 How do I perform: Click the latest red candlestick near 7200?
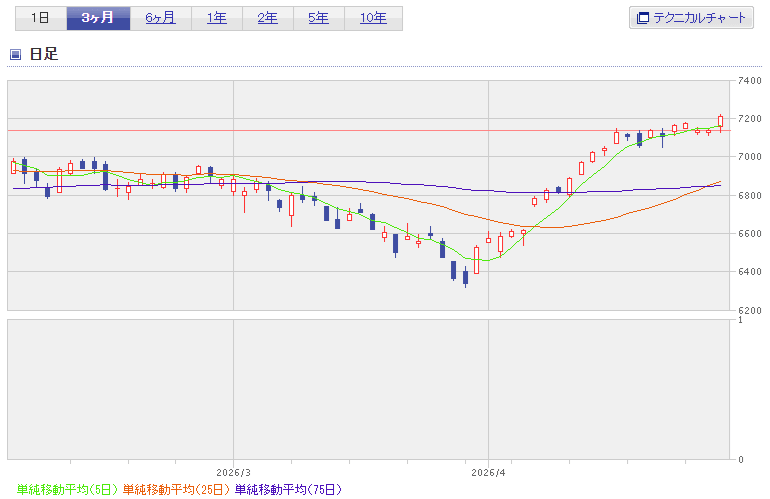[720, 121]
